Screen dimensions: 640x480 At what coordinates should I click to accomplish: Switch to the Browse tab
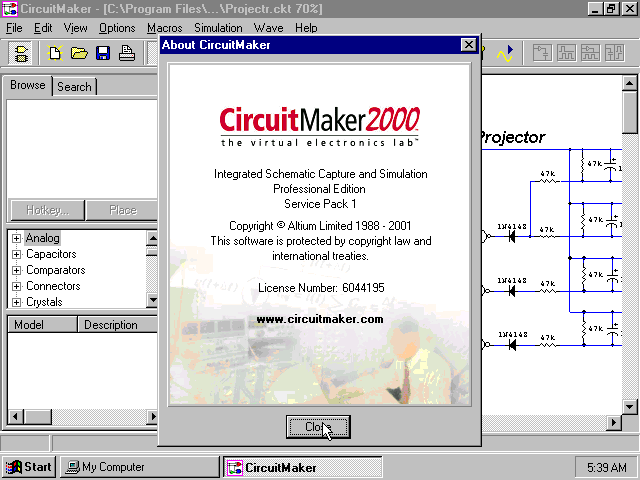coord(28,85)
